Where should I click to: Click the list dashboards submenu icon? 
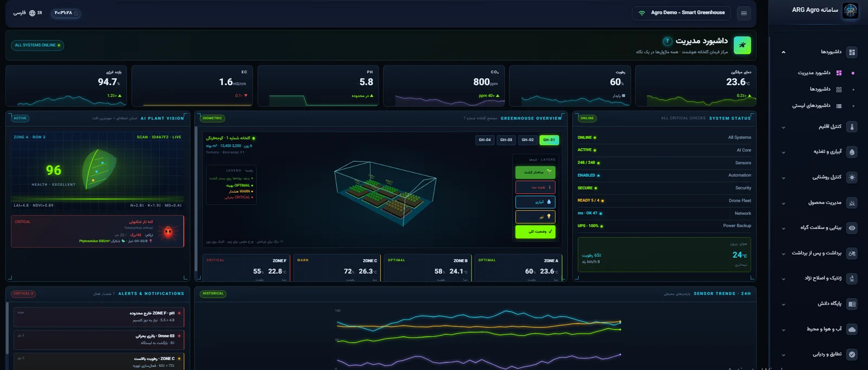(839, 106)
